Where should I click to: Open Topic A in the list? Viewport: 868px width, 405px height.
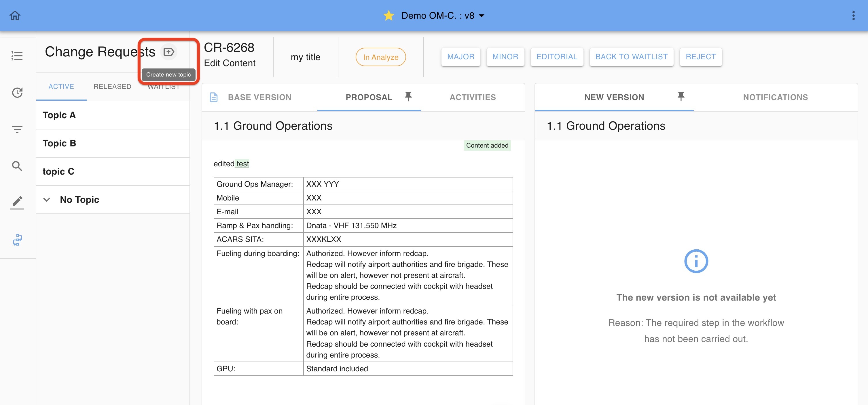coord(59,115)
